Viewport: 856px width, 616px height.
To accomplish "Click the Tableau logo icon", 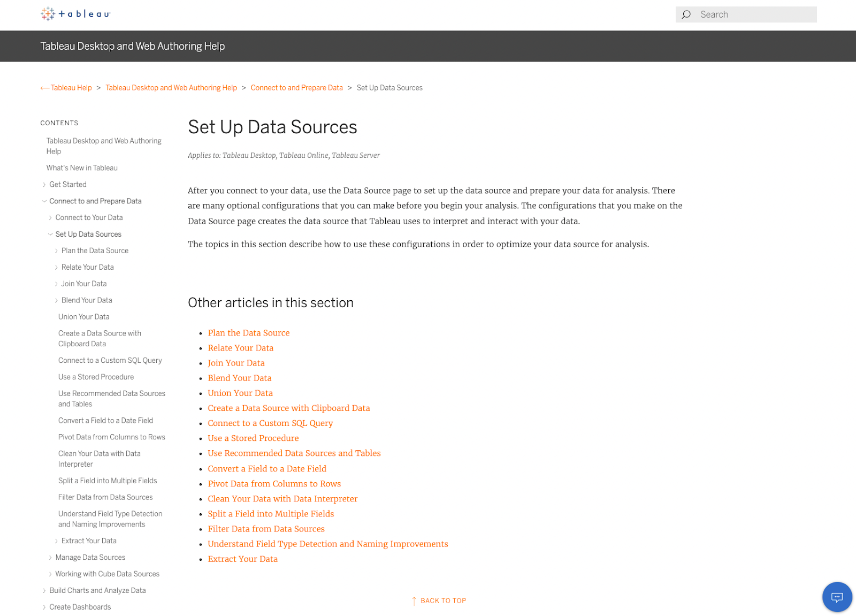I will click(x=48, y=14).
